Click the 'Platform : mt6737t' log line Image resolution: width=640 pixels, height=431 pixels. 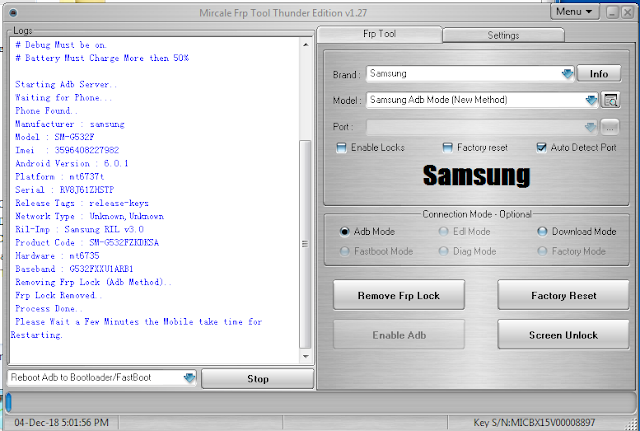point(60,177)
